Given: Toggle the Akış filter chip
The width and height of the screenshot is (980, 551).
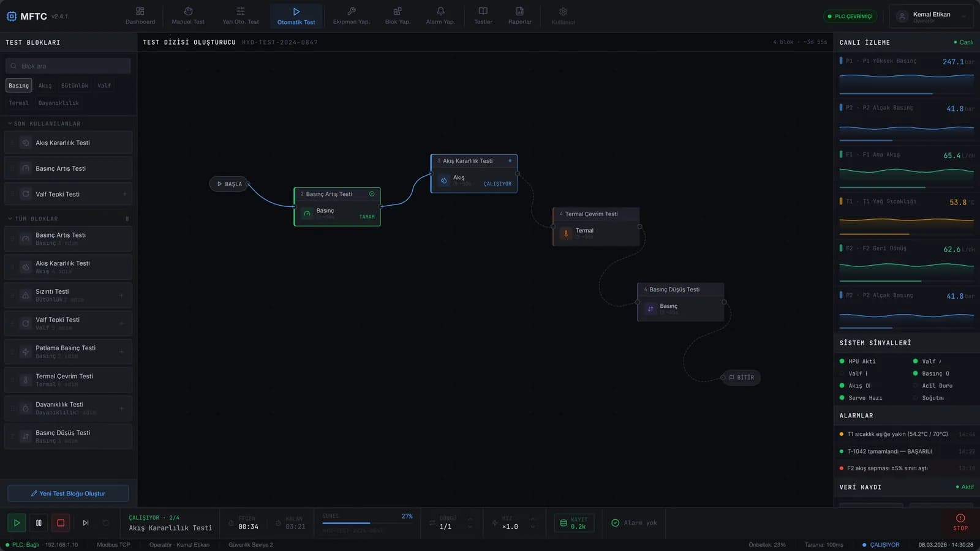Looking at the screenshot, I should click(45, 86).
